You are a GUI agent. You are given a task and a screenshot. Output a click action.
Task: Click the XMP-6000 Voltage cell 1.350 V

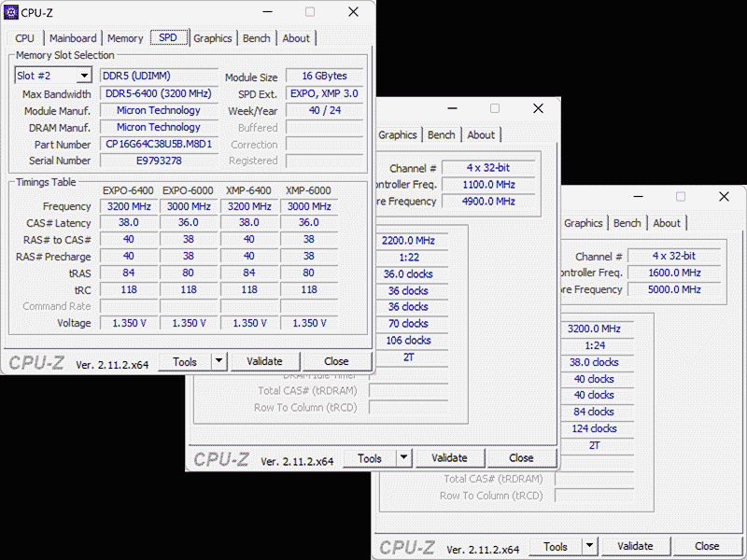pyautogui.click(x=309, y=323)
